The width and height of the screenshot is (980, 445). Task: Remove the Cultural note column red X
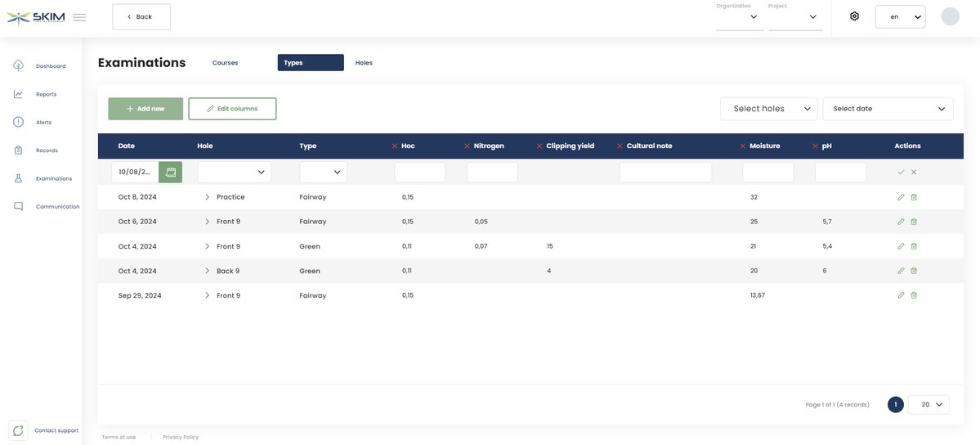(x=620, y=146)
